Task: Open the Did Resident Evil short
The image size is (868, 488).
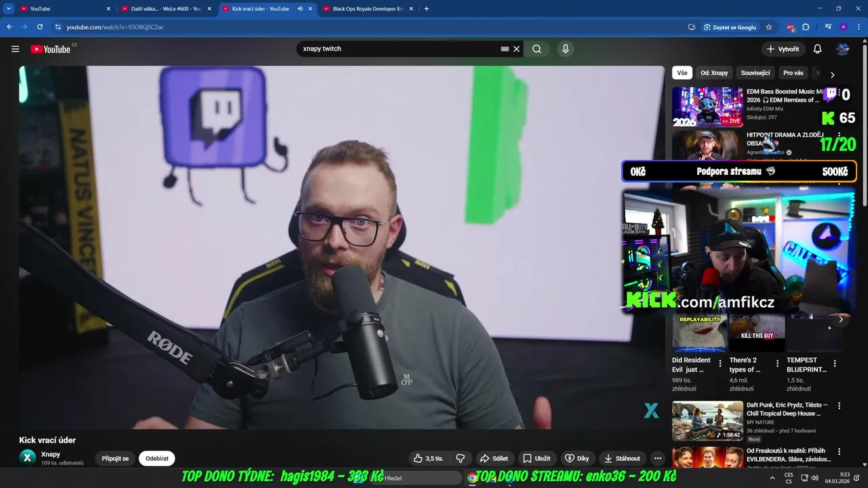Action: click(x=699, y=333)
